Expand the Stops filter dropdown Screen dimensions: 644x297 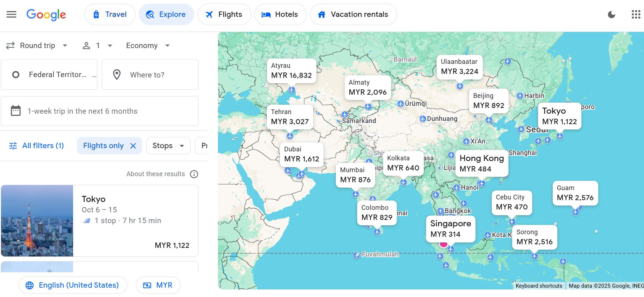[168, 146]
